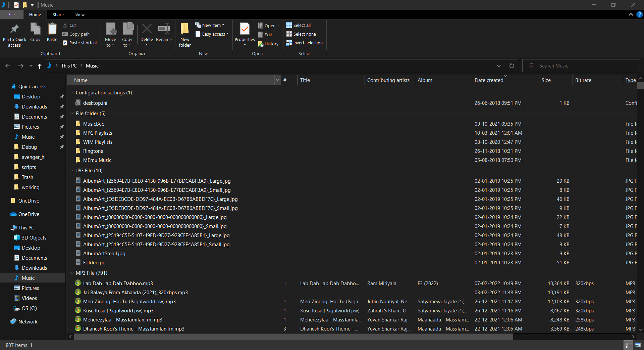The width and height of the screenshot is (644, 350).
Task: Switch to the View tab
Action: 80,14
